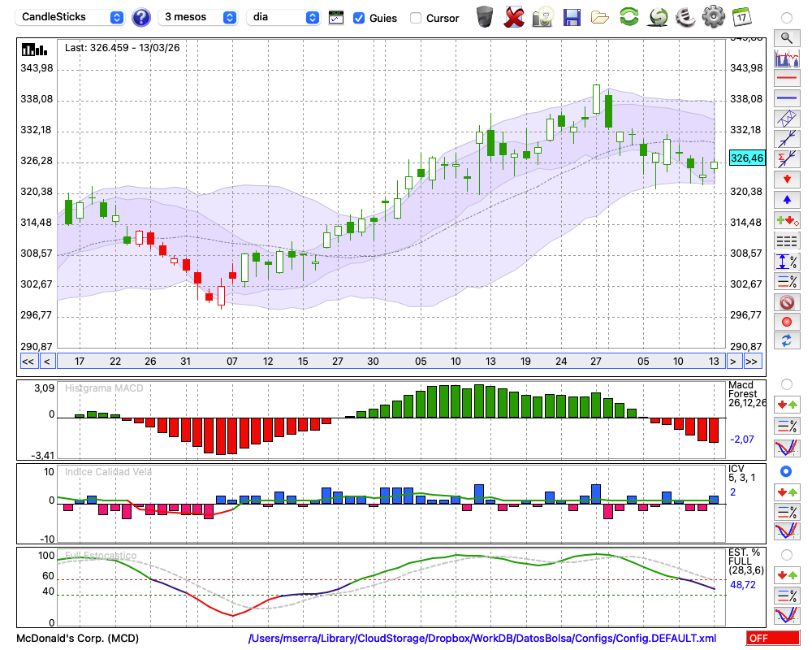The image size is (812, 650).
Task: Click the bar chart icon beside Last
Action: [x=34, y=50]
